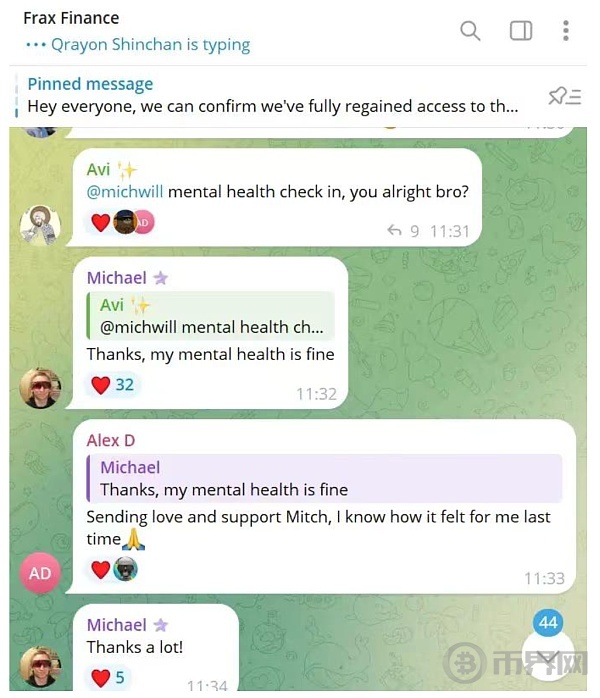Open the three-dot more options menu
This screenshot has width=600, height=698.
566,31
